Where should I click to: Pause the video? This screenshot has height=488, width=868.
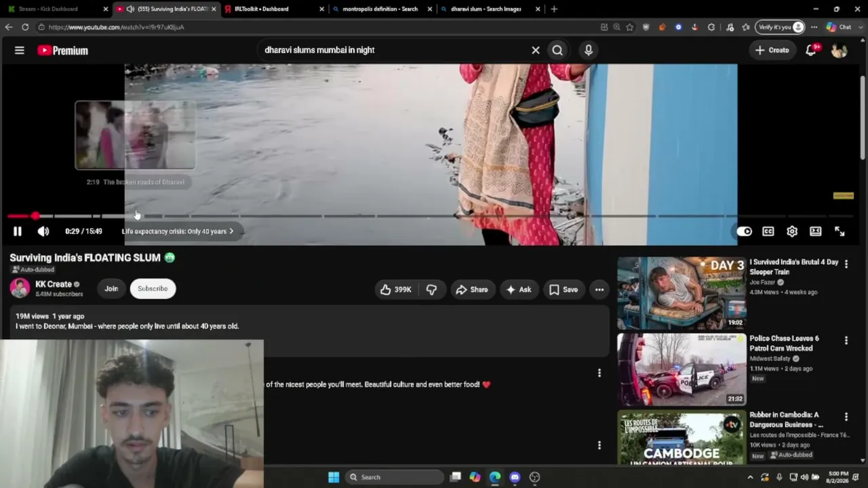(x=18, y=231)
